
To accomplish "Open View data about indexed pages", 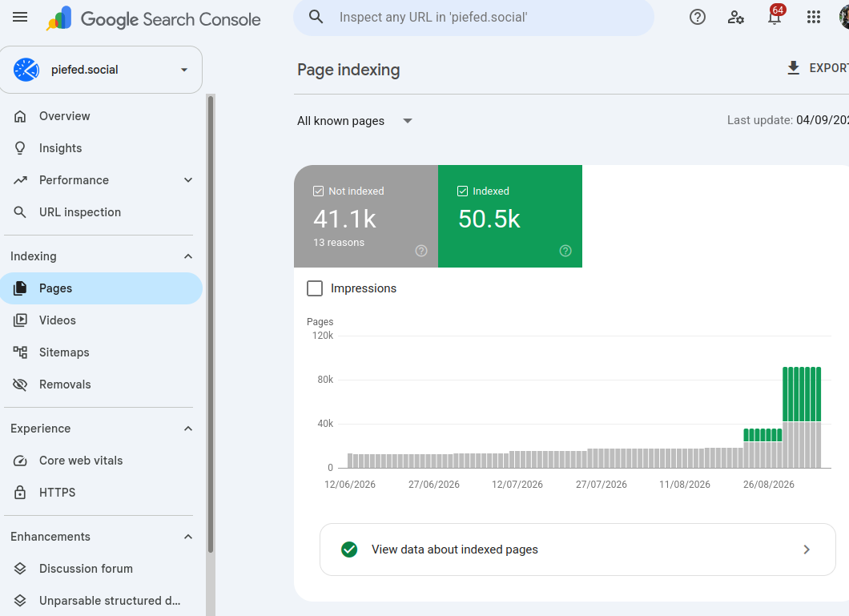I will (577, 550).
